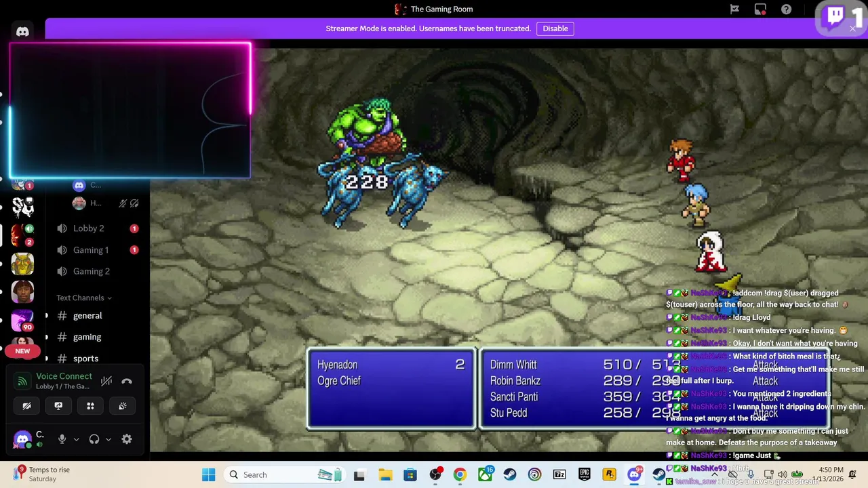Open 7-Zip from taskbar

click(x=559, y=474)
